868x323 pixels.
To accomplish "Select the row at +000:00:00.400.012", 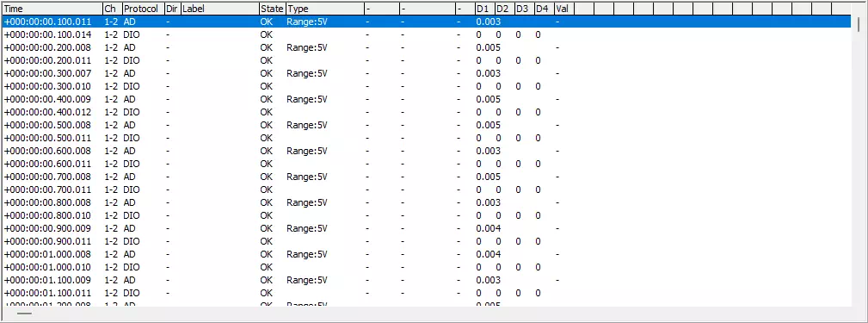I will 426,112.
